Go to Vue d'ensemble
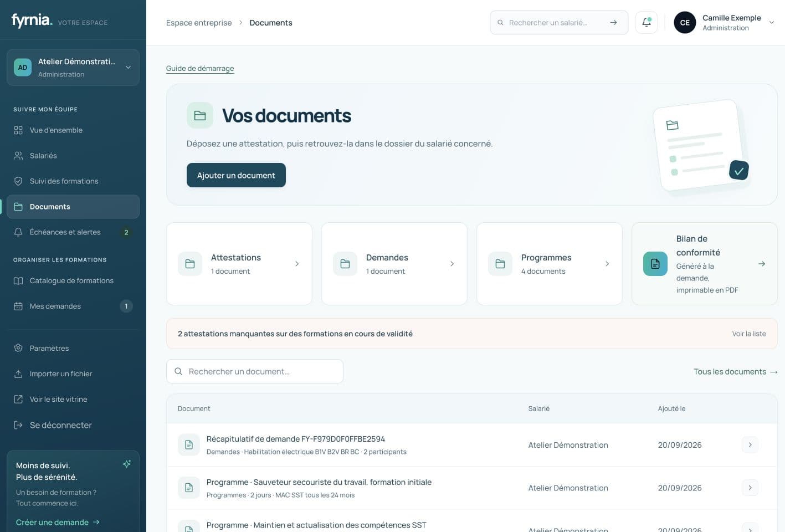Image resolution: width=785 pixels, height=532 pixels. [73, 130]
